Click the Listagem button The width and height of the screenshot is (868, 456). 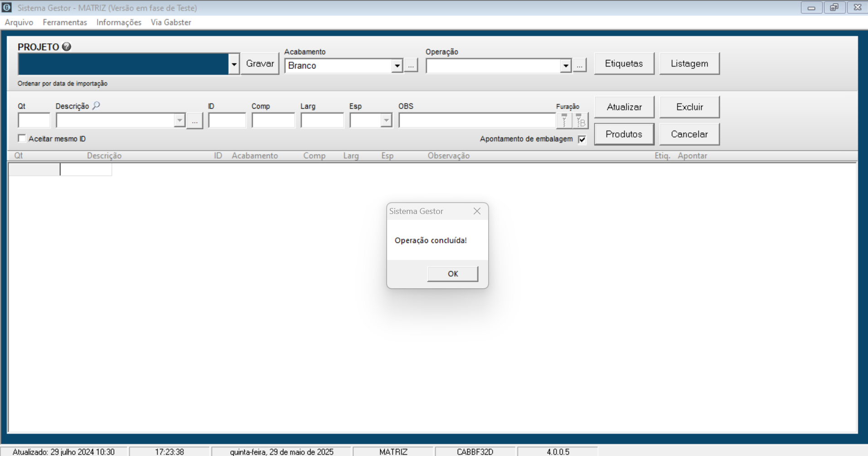tap(689, 63)
